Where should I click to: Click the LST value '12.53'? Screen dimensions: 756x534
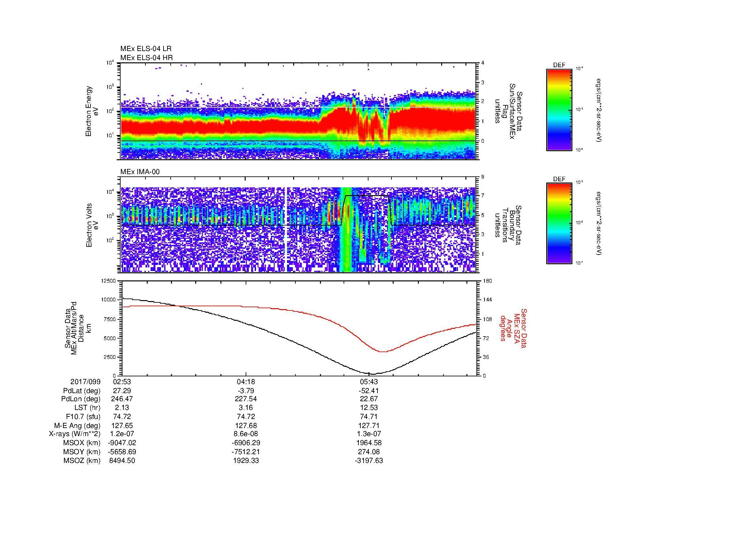369,408
